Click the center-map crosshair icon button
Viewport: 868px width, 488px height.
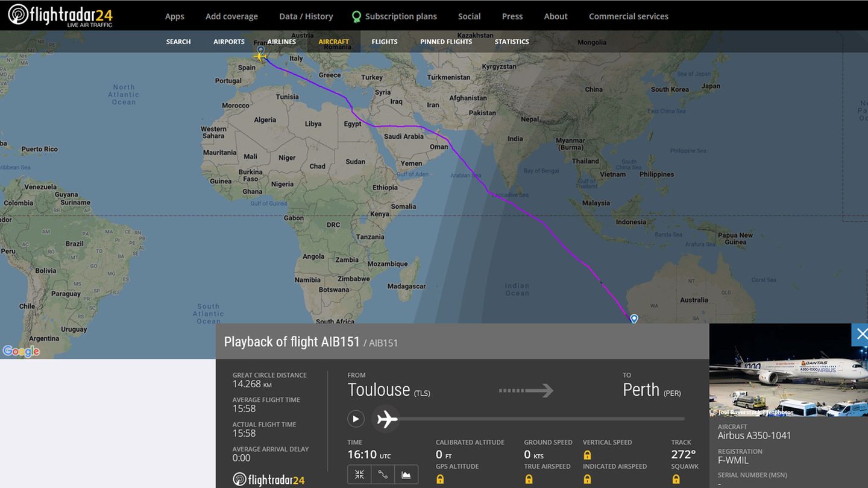click(359, 475)
